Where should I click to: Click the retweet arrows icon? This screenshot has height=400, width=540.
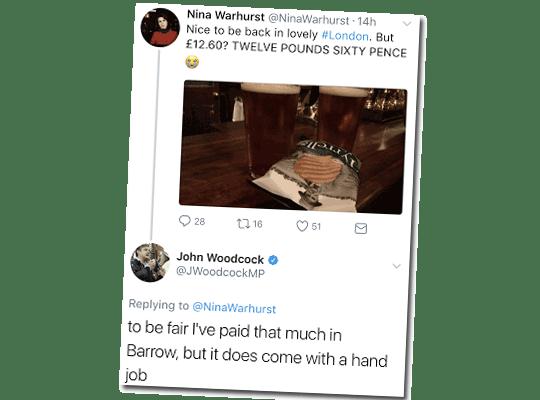[243, 224]
